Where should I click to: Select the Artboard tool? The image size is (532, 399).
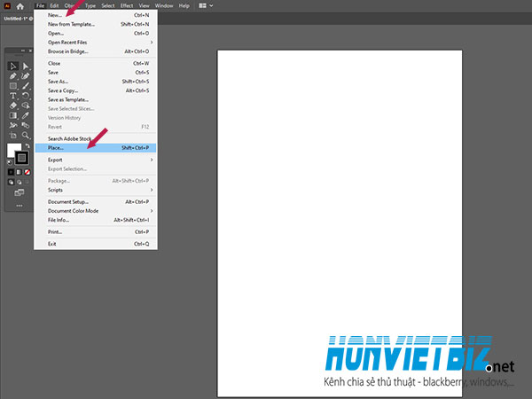click(x=13, y=136)
